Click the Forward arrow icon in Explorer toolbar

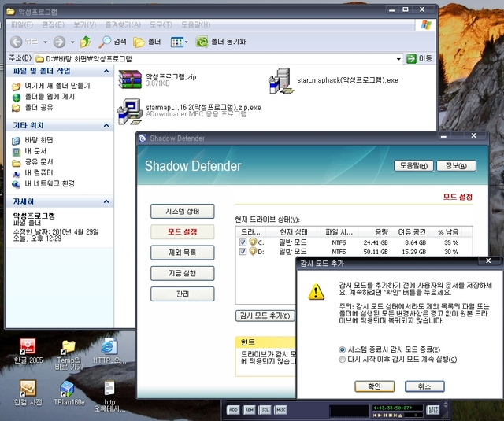(59, 42)
